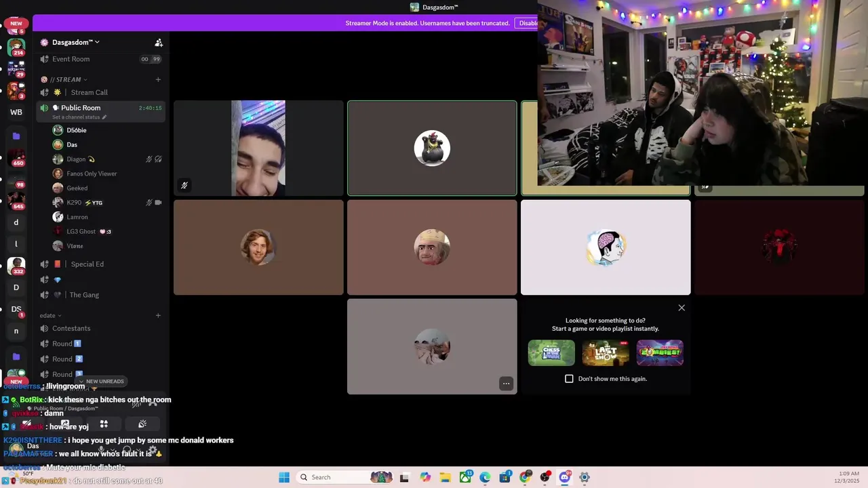Open the server with 29 notifications
868x488 pixels.
(16, 68)
